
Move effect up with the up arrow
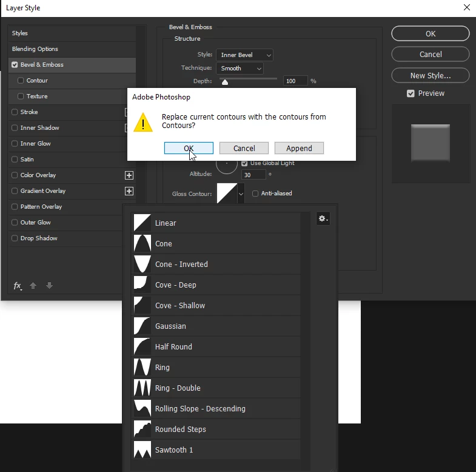[x=33, y=286]
